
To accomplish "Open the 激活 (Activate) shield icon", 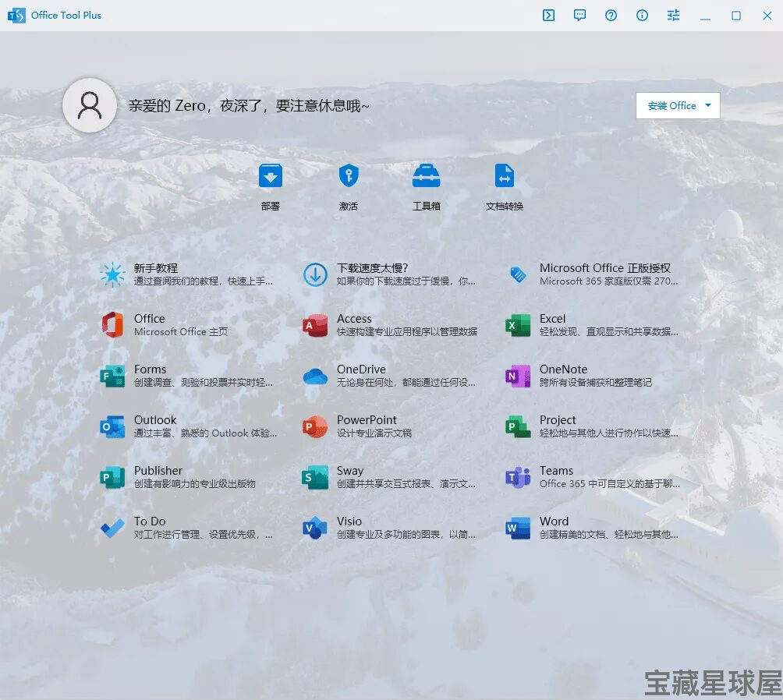I will (349, 175).
